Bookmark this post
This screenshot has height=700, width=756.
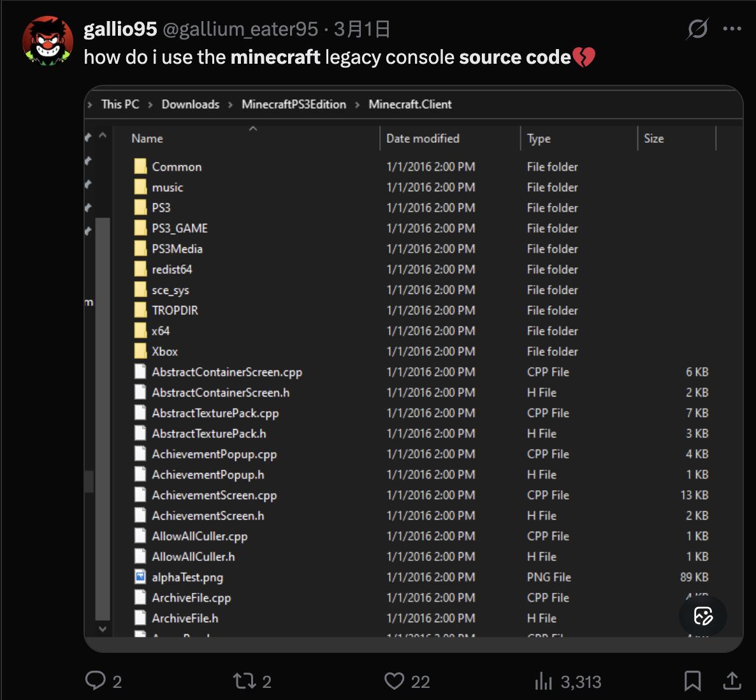pyautogui.click(x=692, y=681)
